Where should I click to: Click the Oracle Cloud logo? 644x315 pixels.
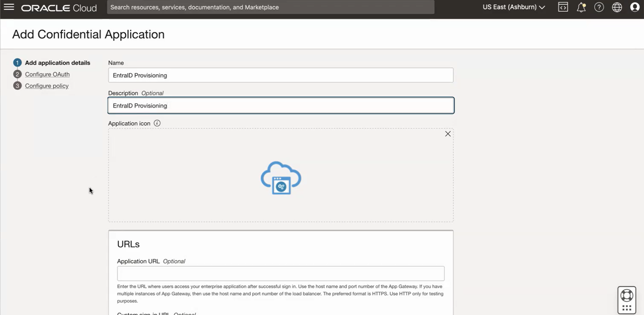click(59, 8)
